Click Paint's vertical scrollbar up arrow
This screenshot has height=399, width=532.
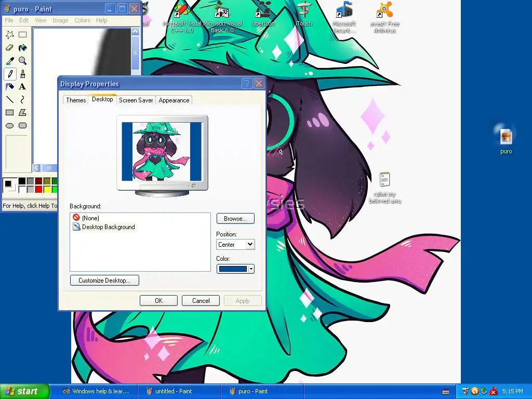coord(135,32)
